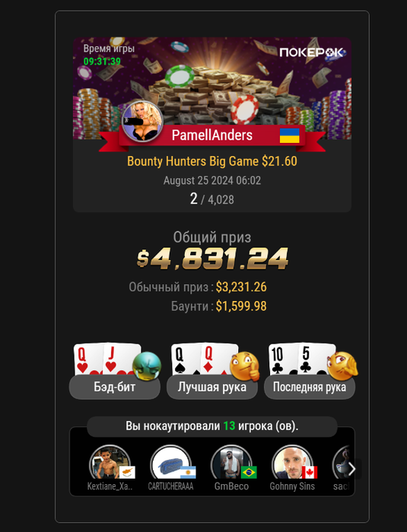Select GmBeco player avatar
This screenshot has height=532, width=407.
pos(231,463)
